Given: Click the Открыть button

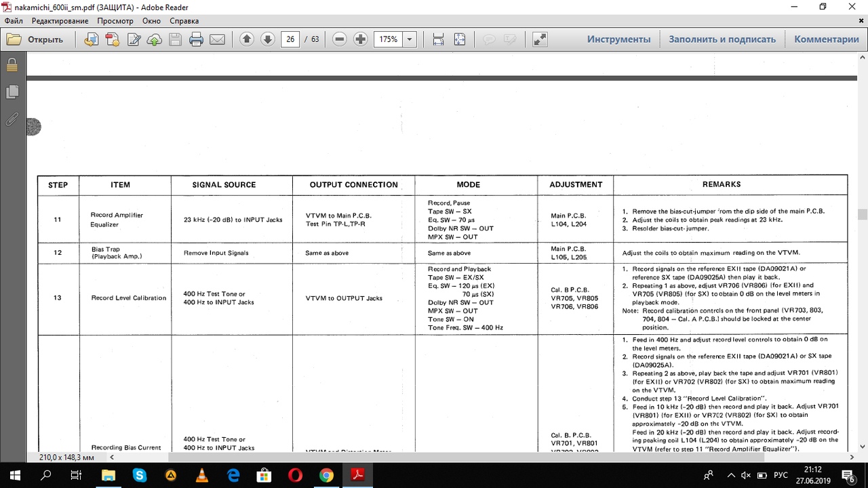Looking at the screenshot, I should pyautogui.click(x=35, y=39).
